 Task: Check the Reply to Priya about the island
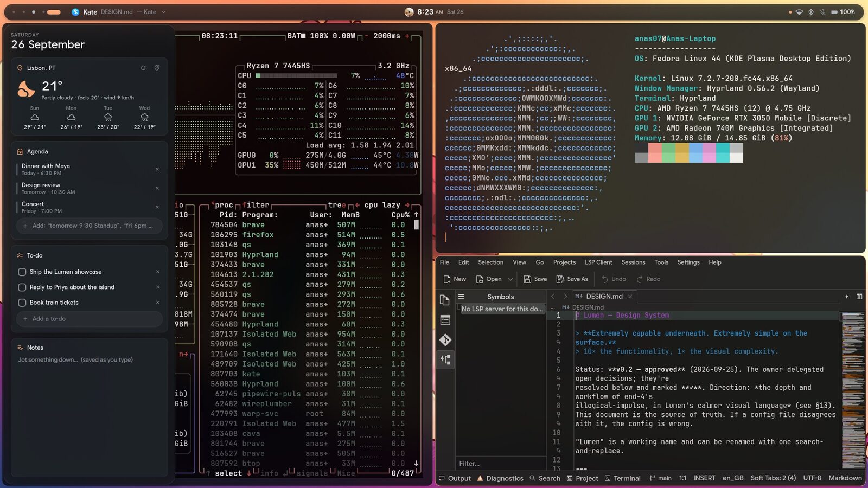[22, 287]
